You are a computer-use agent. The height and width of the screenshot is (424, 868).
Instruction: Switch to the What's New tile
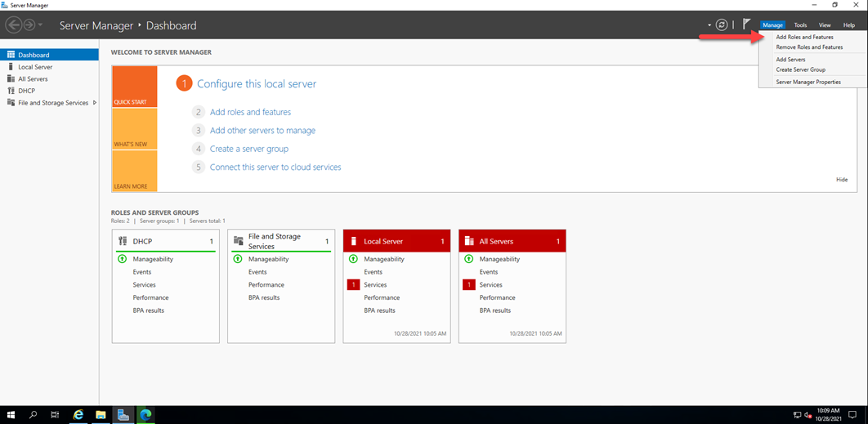[x=135, y=129]
